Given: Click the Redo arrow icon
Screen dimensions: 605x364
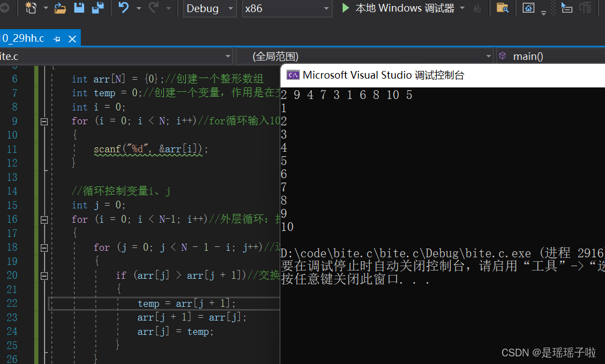Looking at the screenshot, I should (153, 8).
